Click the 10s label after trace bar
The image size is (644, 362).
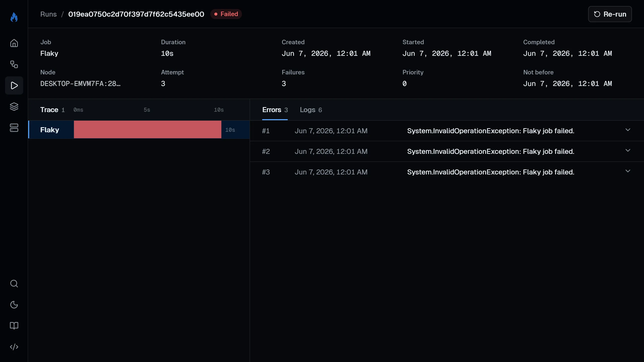point(230,130)
